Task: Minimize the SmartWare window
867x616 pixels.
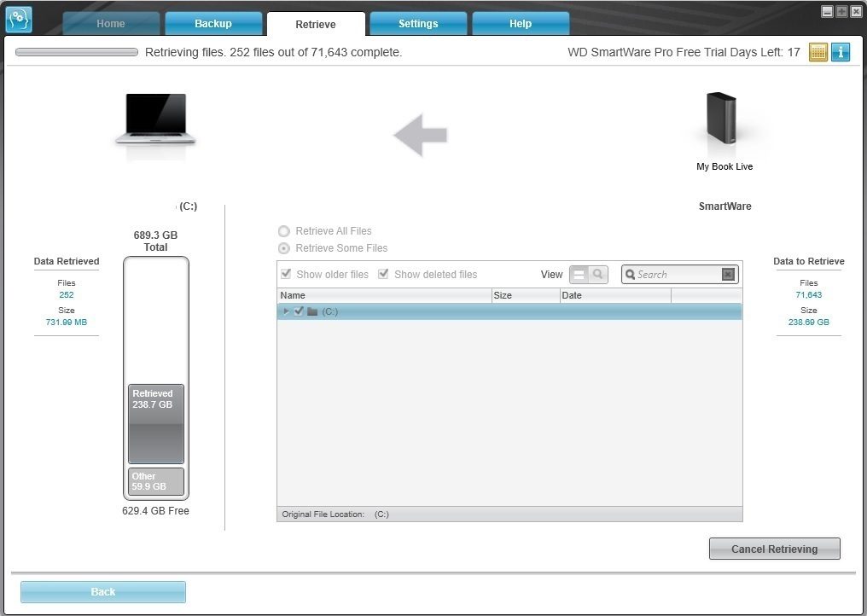Action: 827,11
